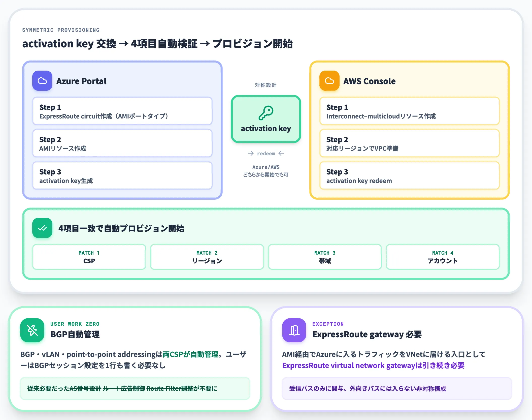This screenshot has width=532, height=420.
Task: Click the main title starting 'activation key 交換'
Action: pyautogui.click(x=157, y=44)
